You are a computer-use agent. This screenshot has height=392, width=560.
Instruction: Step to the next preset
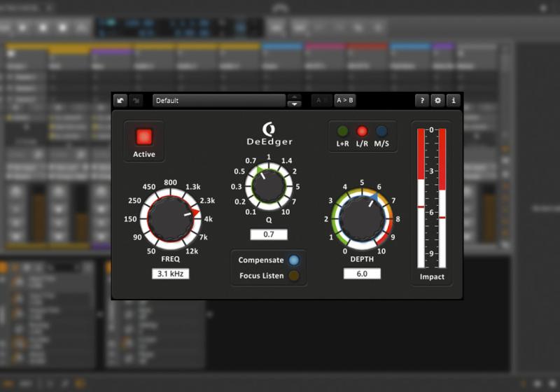tap(295, 104)
